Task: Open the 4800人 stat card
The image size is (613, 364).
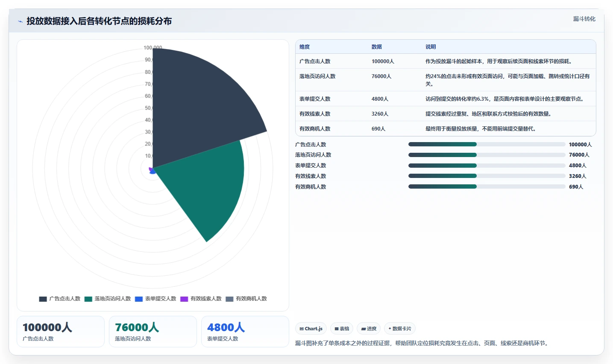Action: [x=245, y=332]
